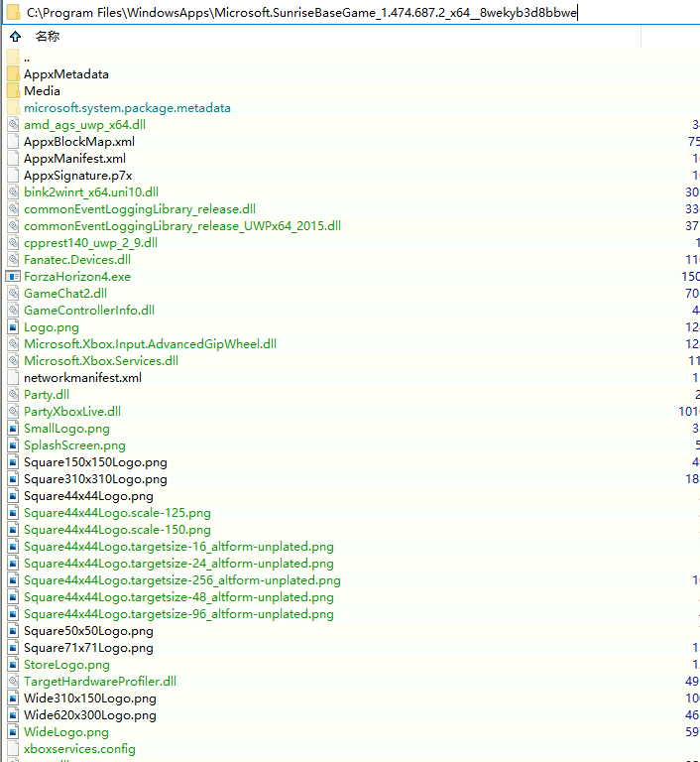Click the DLL icon of Party.dll

(x=14, y=395)
